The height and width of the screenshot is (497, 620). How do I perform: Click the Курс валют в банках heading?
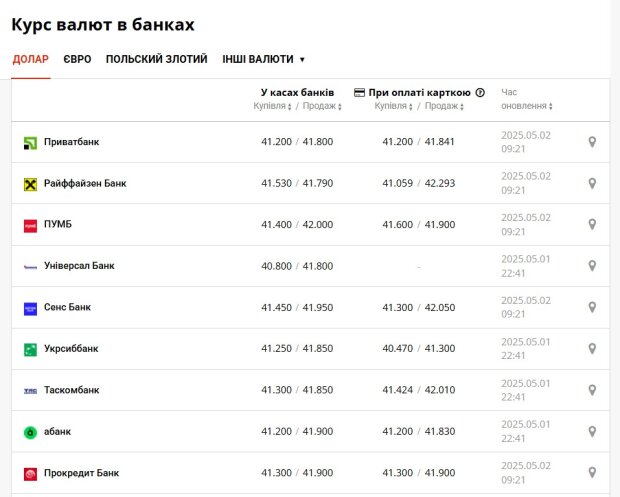(103, 25)
